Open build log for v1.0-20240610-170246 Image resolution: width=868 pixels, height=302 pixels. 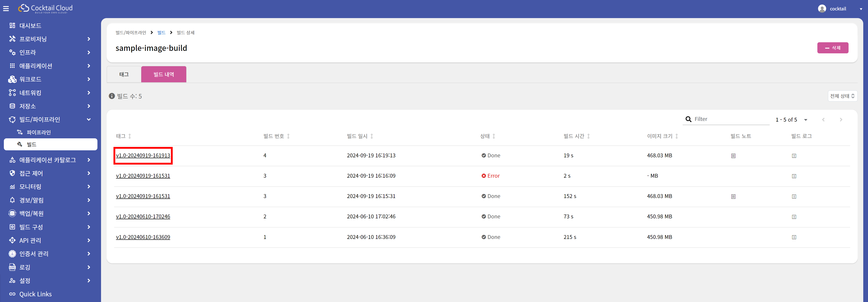(794, 217)
